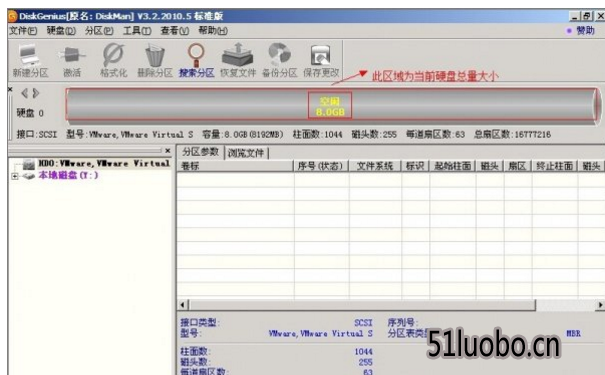
Task: Click the 赞助 link
Action: tap(581, 30)
